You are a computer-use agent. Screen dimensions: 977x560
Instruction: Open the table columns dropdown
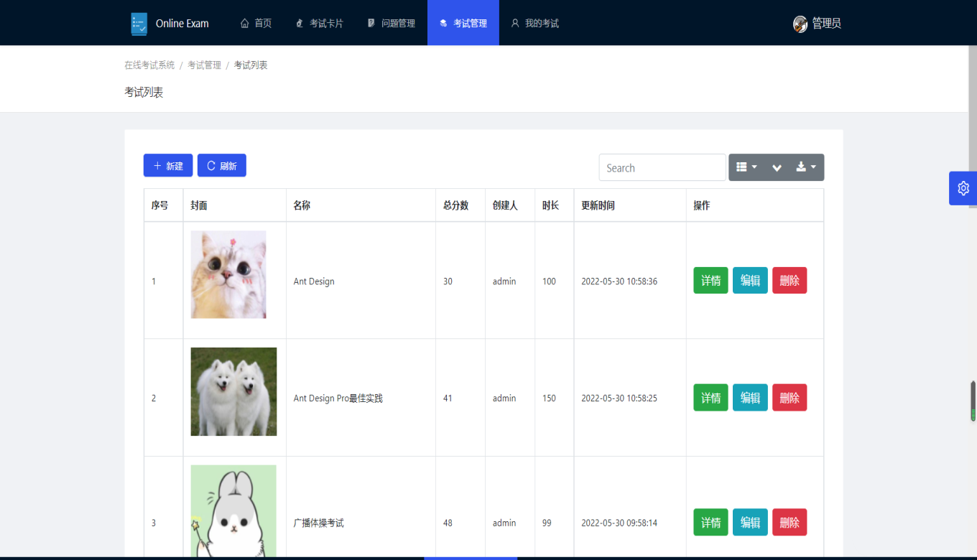(x=747, y=167)
